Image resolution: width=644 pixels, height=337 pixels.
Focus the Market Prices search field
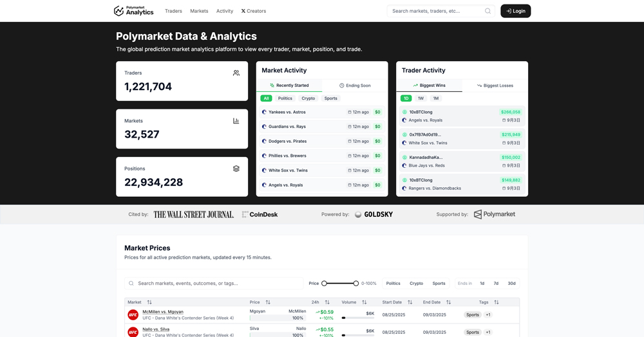pos(219,283)
